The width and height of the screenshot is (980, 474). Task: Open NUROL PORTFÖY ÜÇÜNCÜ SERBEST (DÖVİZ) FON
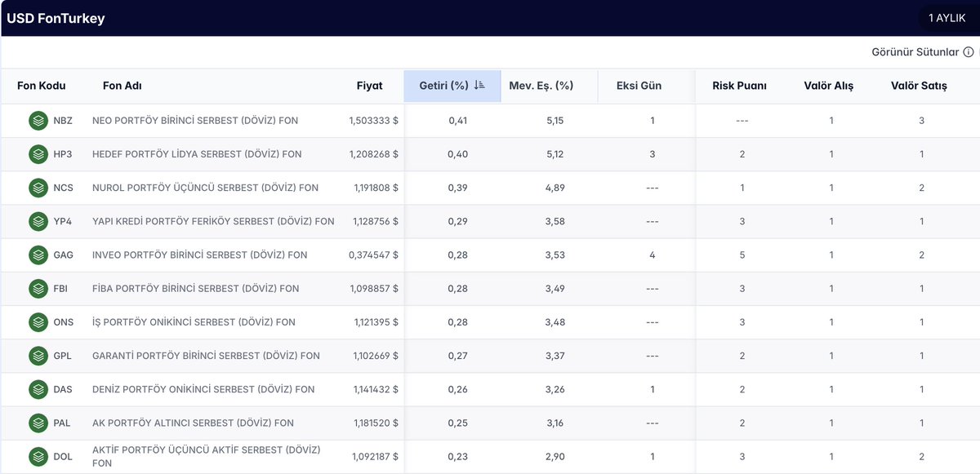click(x=205, y=188)
